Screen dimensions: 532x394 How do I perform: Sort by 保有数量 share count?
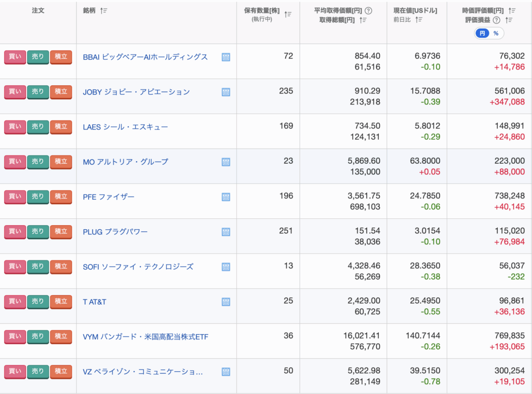pos(288,15)
